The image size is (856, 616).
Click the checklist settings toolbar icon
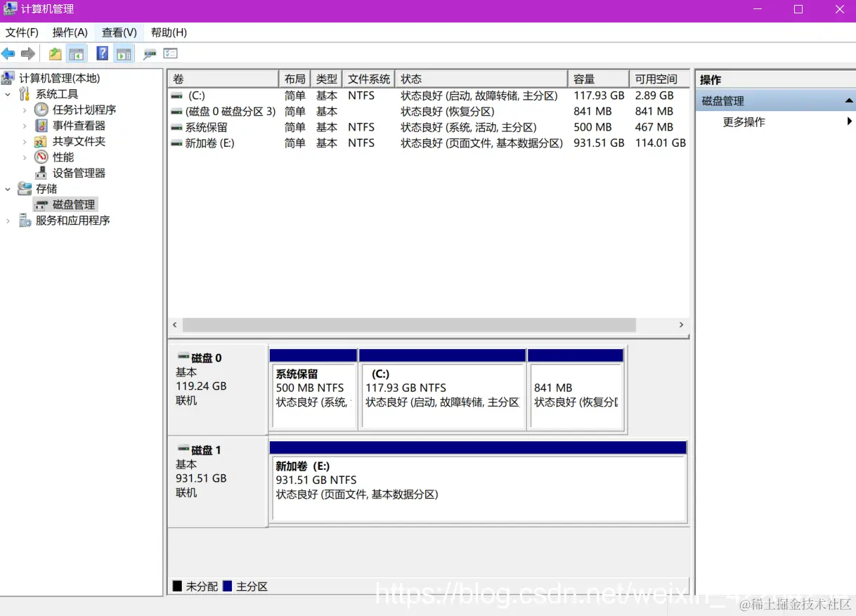(x=171, y=53)
